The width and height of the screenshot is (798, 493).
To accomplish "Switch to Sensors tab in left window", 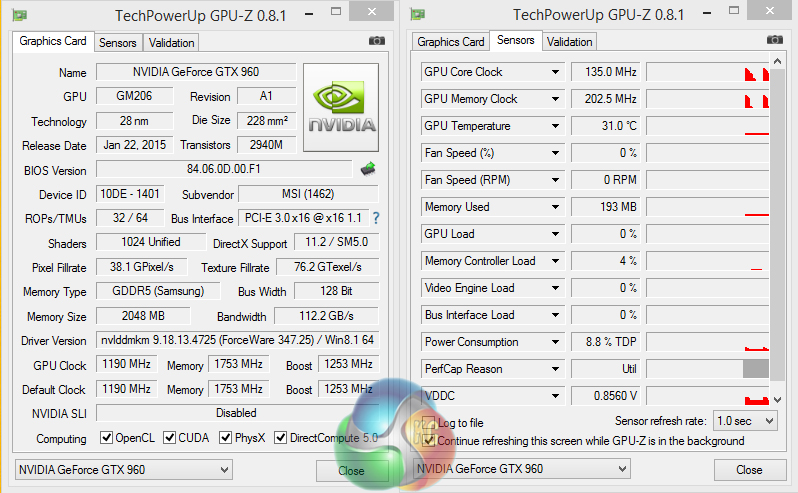I will pyautogui.click(x=118, y=43).
